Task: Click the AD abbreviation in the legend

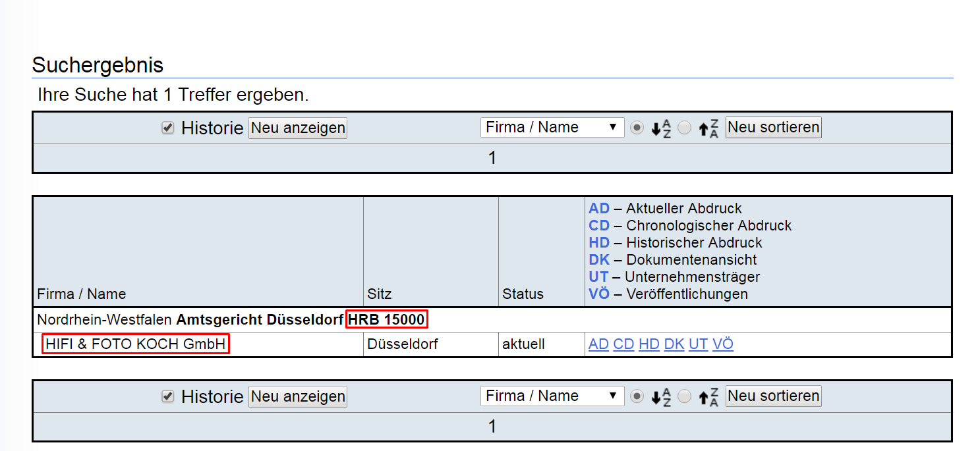Action: [x=599, y=209]
